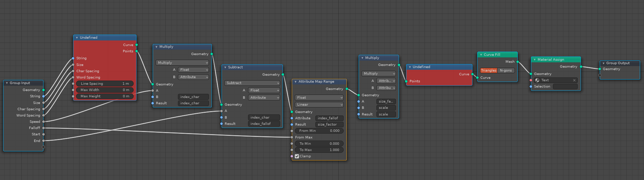Click the Speed output socket on Group Input
The height and width of the screenshot is (180, 644).
pyautogui.click(x=43, y=122)
